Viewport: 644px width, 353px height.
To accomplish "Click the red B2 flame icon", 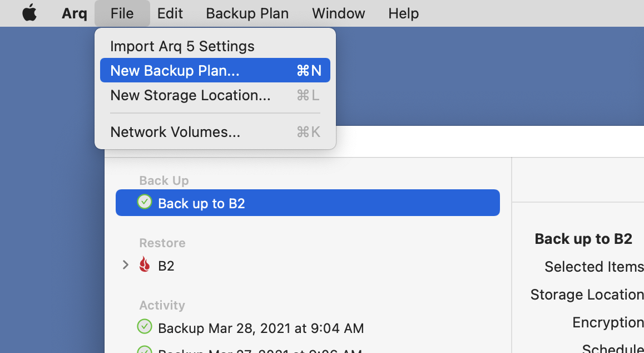I will point(145,265).
